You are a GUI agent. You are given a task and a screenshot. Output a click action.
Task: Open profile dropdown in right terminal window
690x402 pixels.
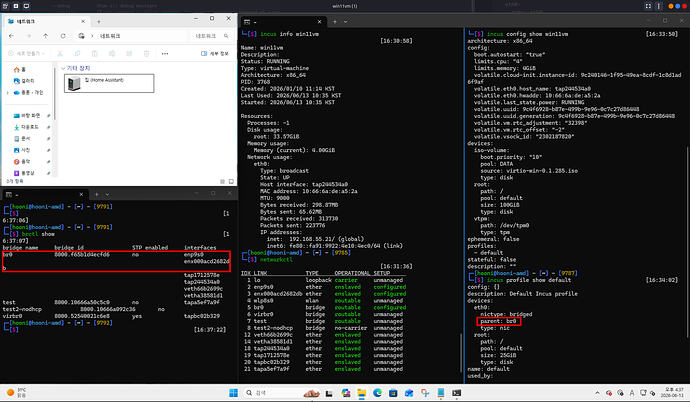345,22
